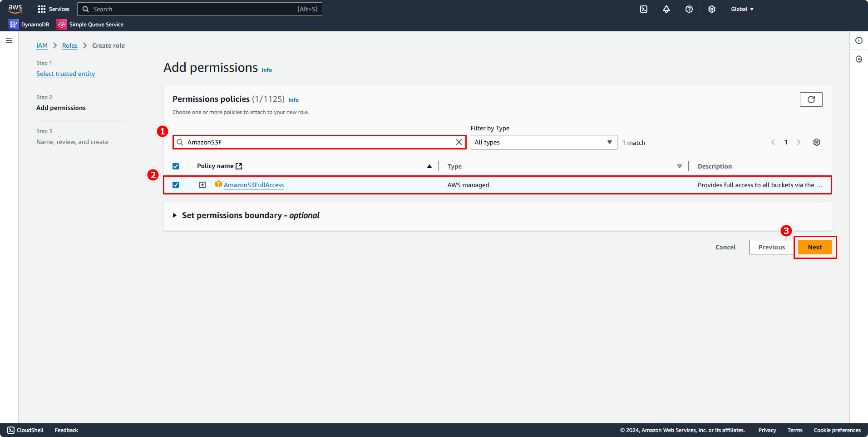Sort by Type column arrow
Screen dimensions: 868x437
click(x=680, y=166)
